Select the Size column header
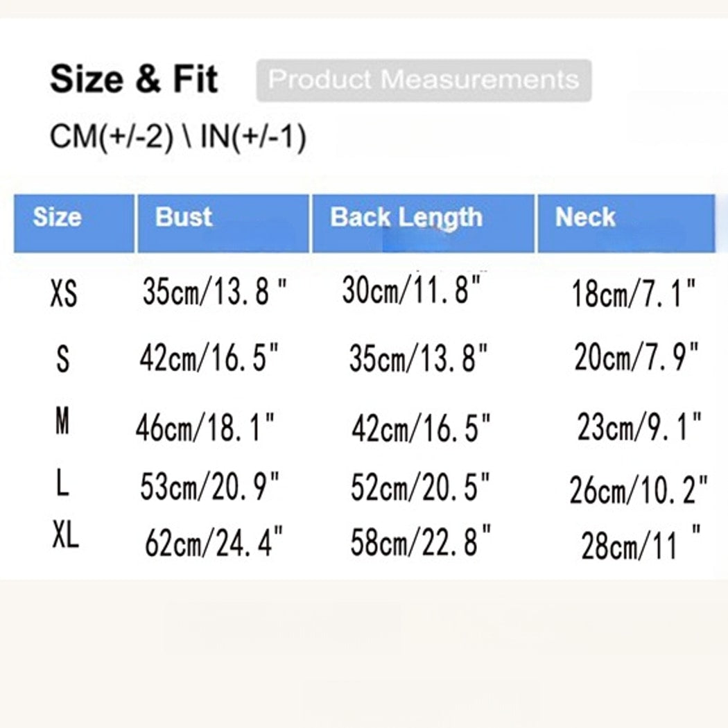This screenshot has height=728, width=728. pos(74,223)
